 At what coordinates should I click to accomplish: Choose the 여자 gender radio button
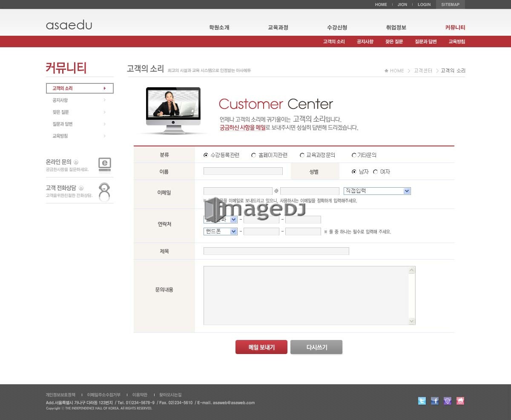[x=375, y=171]
